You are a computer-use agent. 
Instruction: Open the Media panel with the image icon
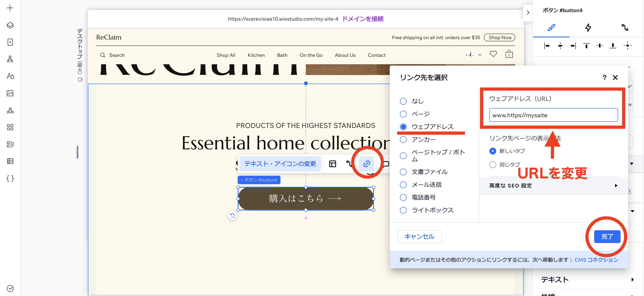[10, 93]
